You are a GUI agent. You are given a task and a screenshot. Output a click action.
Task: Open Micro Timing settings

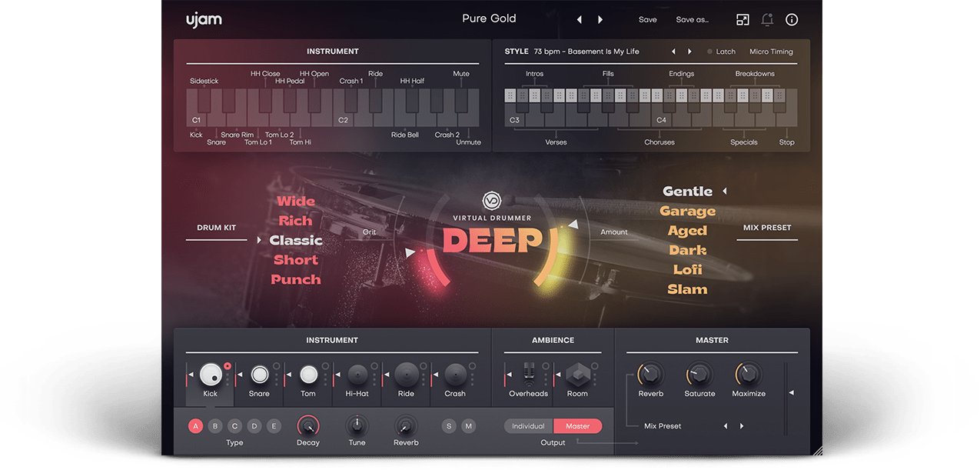pos(771,52)
